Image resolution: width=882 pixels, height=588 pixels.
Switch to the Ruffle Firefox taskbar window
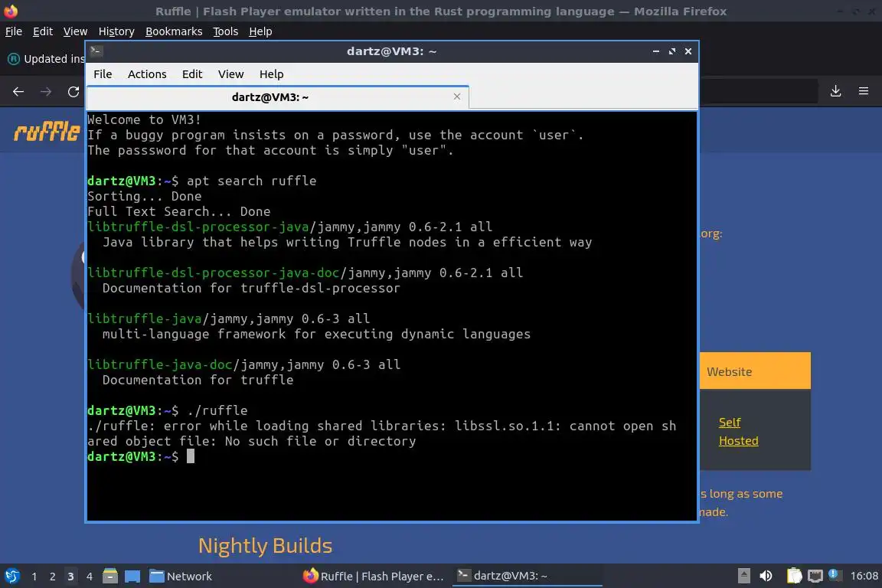[374, 577]
